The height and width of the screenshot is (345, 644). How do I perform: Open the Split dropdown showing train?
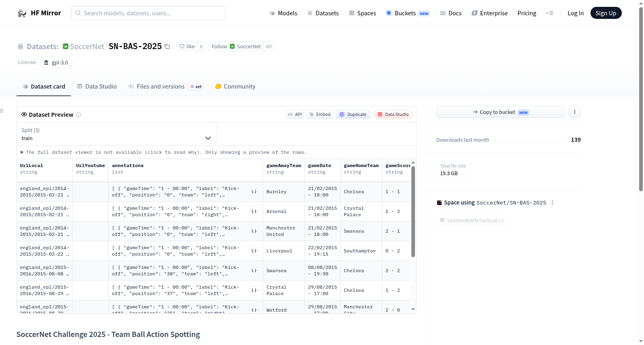coord(116,134)
